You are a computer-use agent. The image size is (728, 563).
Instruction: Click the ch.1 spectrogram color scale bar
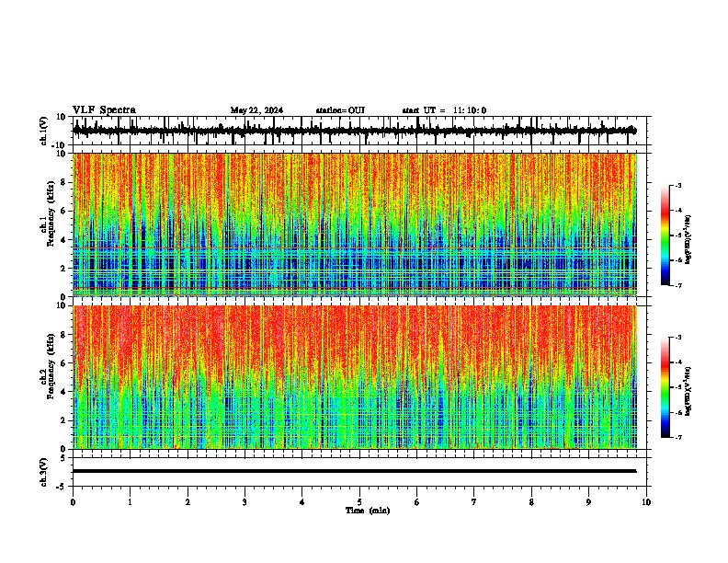[665, 236]
